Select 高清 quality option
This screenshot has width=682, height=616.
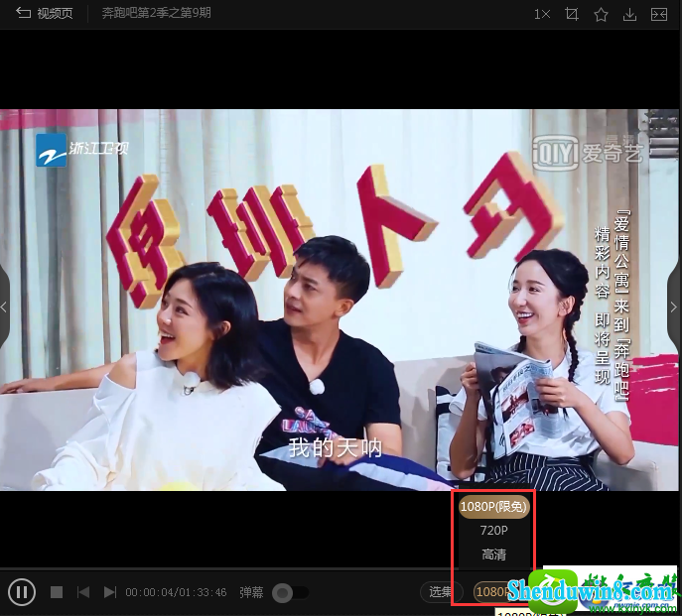click(x=493, y=554)
